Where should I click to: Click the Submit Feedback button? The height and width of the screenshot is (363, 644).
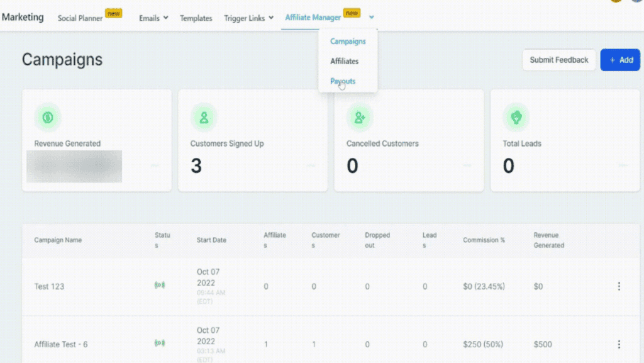[558, 60]
